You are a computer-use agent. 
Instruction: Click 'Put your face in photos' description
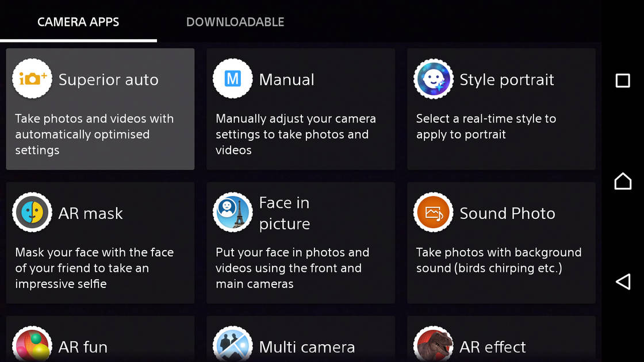coord(293,268)
